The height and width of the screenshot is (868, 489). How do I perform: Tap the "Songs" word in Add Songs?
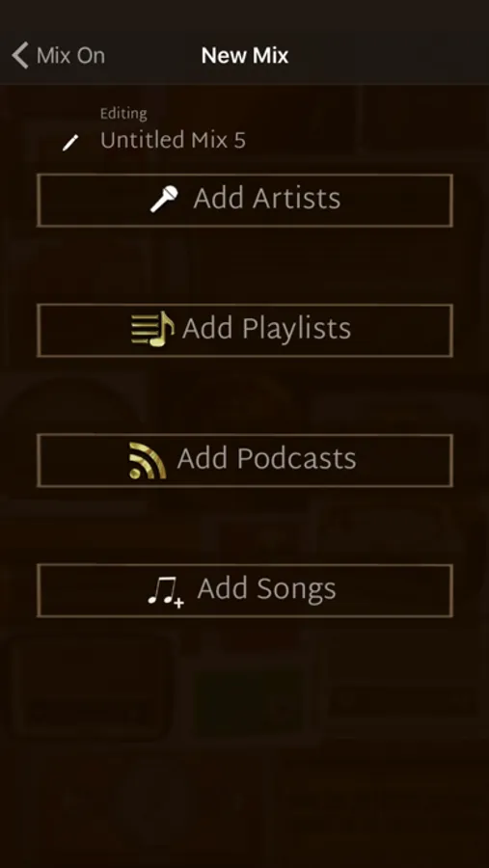click(296, 590)
